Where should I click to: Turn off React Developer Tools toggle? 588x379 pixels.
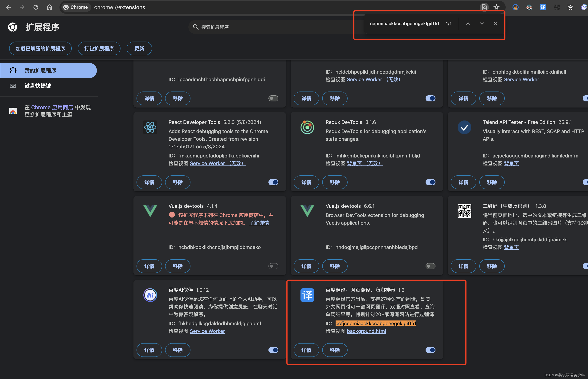pyautogui.click(x=273, y=182)
